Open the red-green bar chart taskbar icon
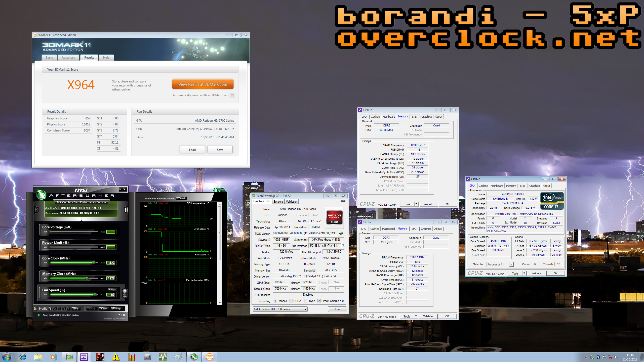644x362 pixels. [x=131, y=357]
